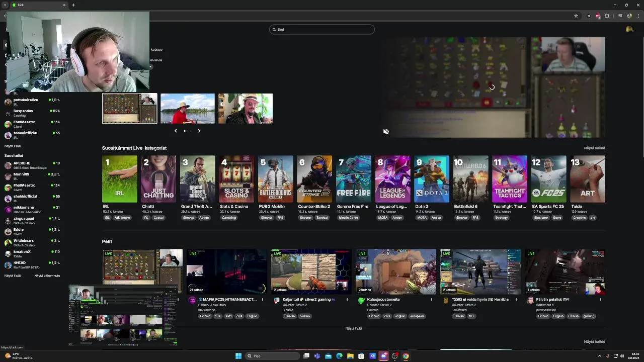
Task: Open the browser extensions puzzle icon
Action: [x=607, y=16]
